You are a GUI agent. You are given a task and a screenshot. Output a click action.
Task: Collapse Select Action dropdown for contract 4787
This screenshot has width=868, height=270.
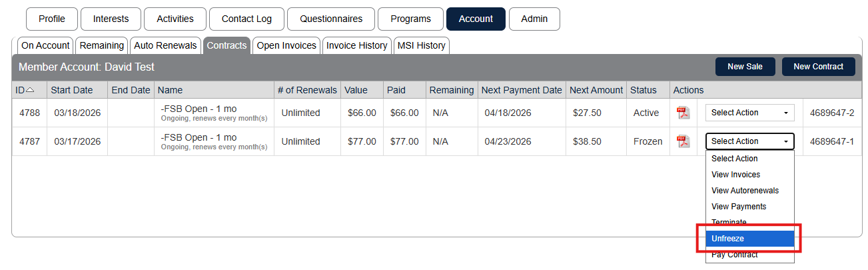[749, 141]
